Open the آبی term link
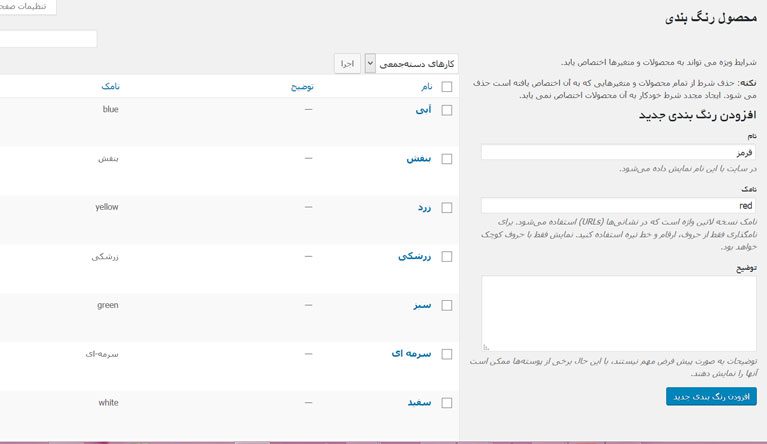767x444 pixels. coord(424,110)
